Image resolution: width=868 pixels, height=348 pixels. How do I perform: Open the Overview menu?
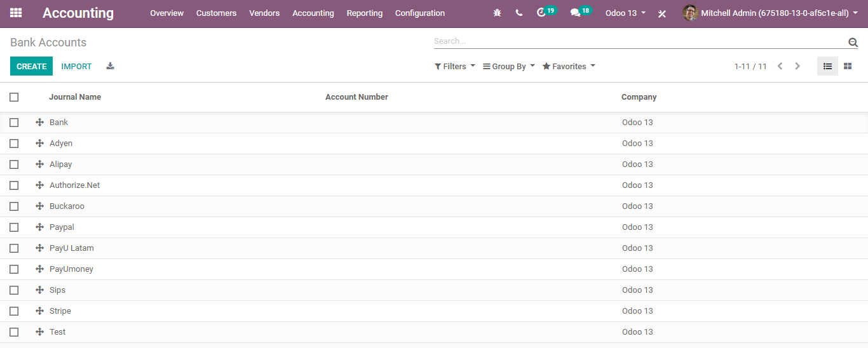pyautogui.click(x=166, y=13)
